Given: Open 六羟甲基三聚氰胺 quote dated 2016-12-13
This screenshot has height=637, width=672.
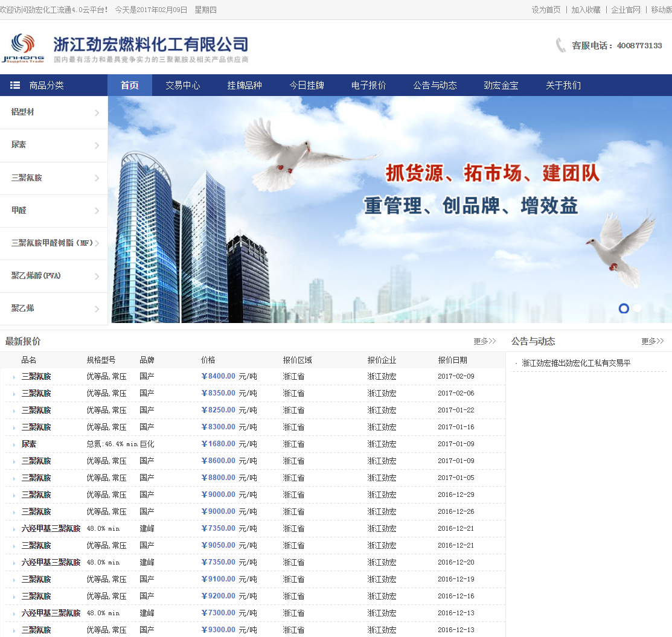Looking at the screenshot, I should (51, 613).
